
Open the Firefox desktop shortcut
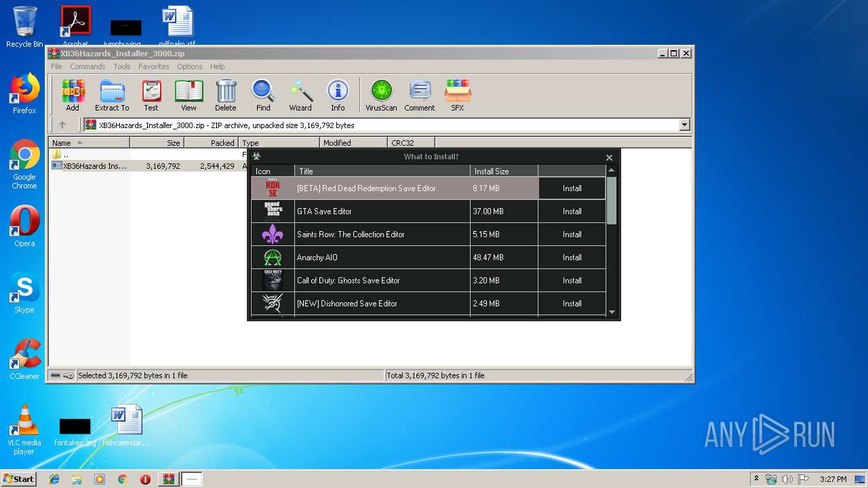point(24,94)
